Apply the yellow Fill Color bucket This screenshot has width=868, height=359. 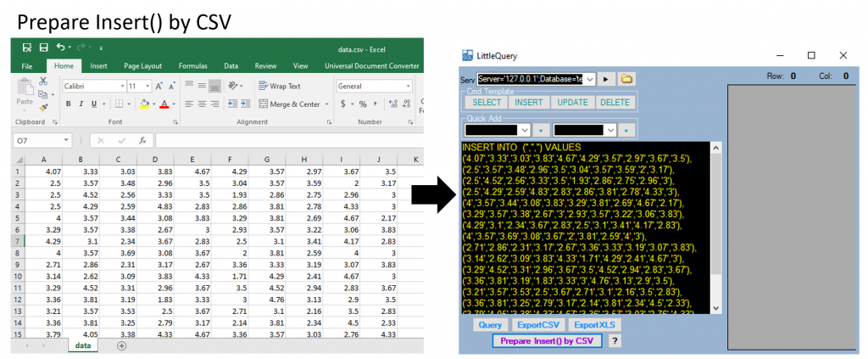(144, 104)
